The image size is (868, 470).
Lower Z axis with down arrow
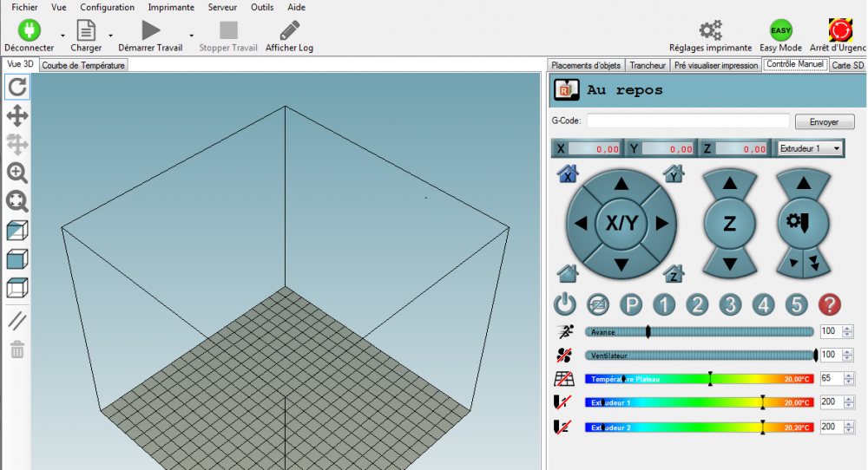pyautogui.click(x=730, y=264)
